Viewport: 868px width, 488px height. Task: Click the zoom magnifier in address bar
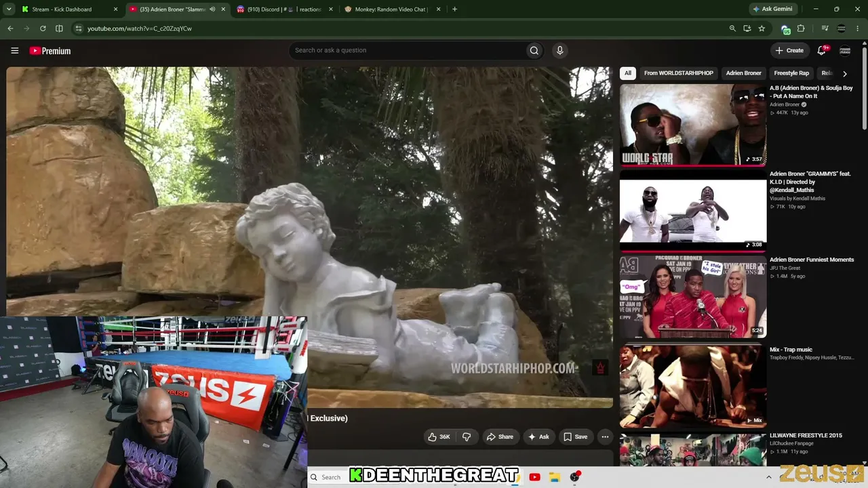coord(732,28)
